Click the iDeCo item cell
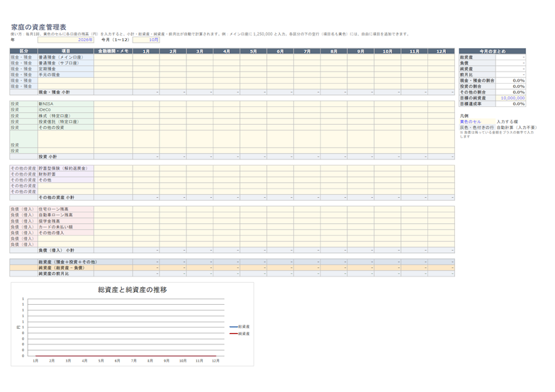This screenshot has height=392, width=555. point(66,110)
